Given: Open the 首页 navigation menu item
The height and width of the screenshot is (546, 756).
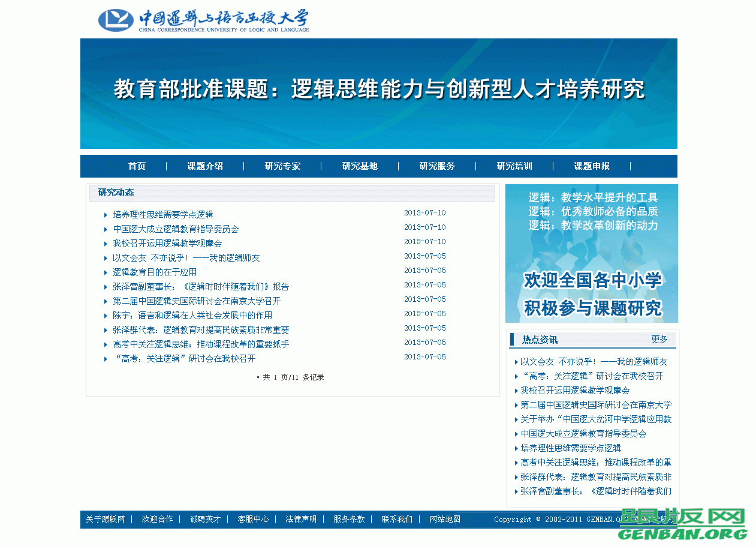Looking at the screenshot, I should [x=137, y=166].
